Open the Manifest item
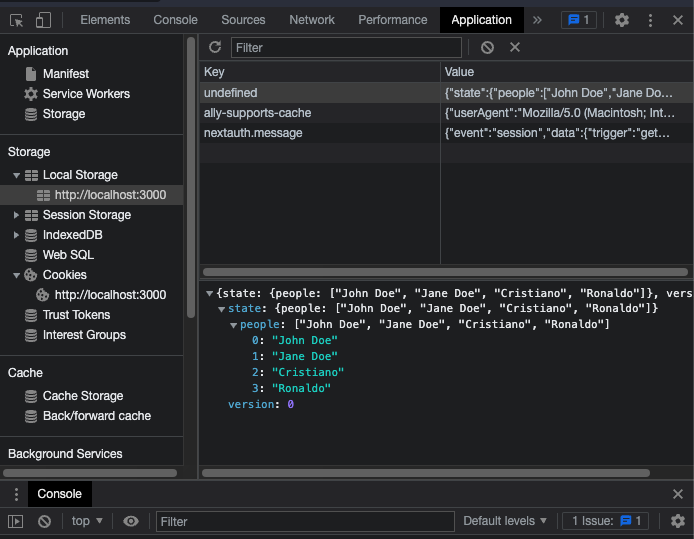694x539 pixels. (x=66, y=74)
